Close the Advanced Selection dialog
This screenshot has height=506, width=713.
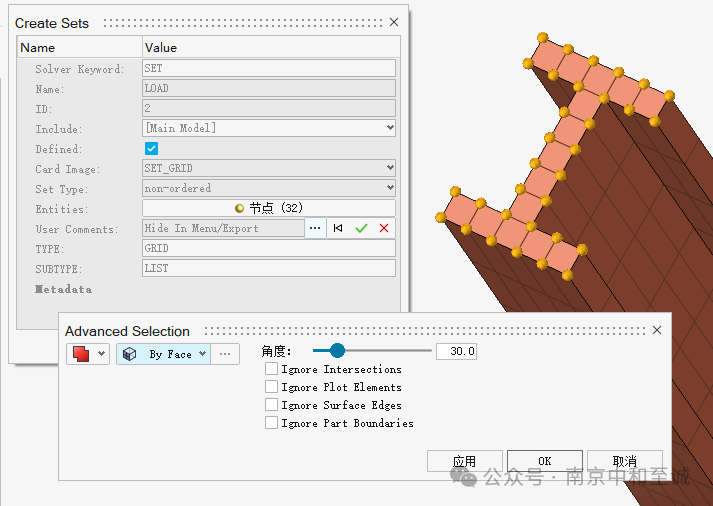point(657,330)
